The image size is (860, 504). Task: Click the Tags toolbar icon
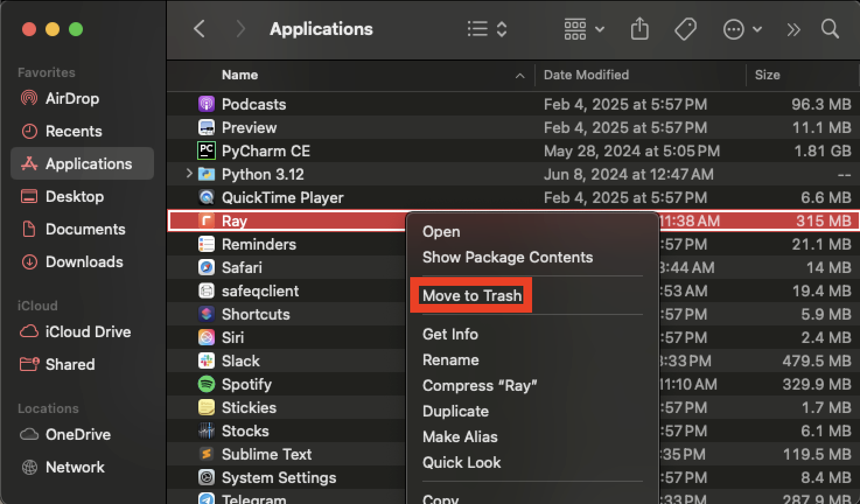click(x=686, y=29)
